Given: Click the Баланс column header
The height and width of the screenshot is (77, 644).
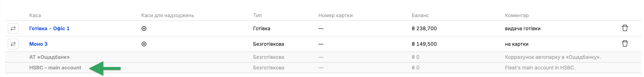Looking at the screenshot, I should (420, 15).
